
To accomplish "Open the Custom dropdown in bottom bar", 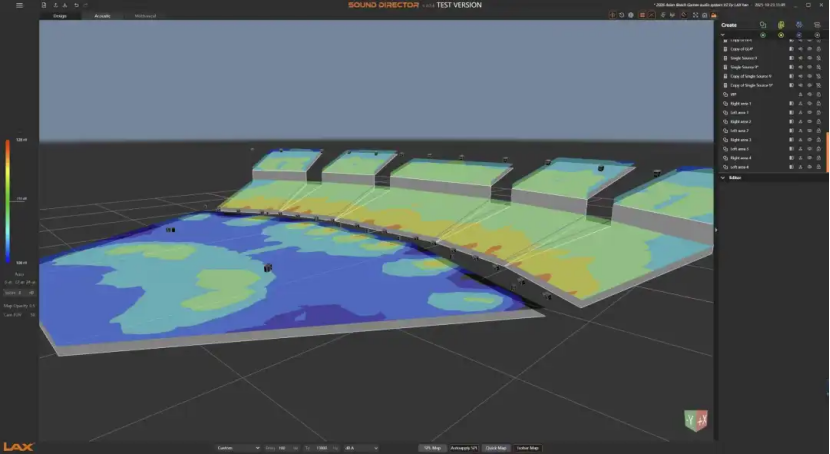I will tap(237, 448).
